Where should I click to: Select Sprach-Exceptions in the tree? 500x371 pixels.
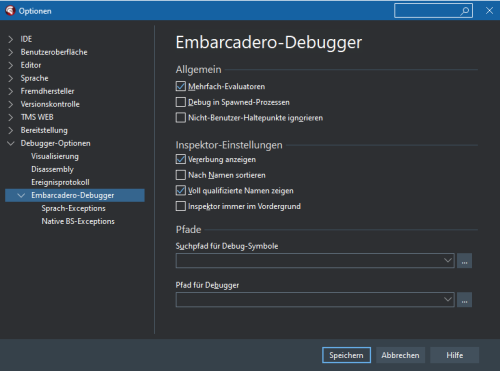pyautogui.click(x=73, y=208)
